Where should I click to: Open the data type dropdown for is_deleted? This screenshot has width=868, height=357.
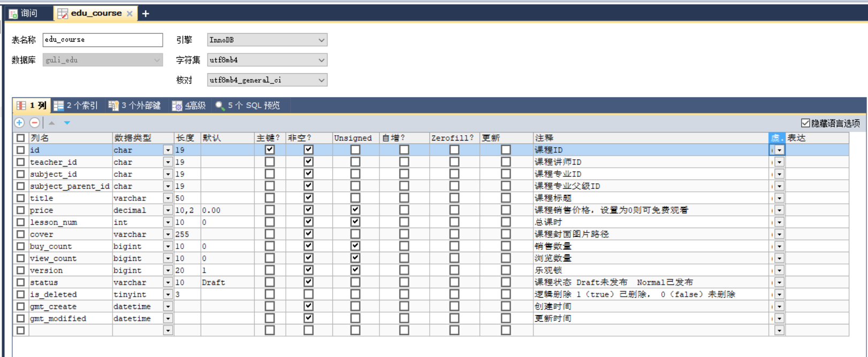click(168, 294)
